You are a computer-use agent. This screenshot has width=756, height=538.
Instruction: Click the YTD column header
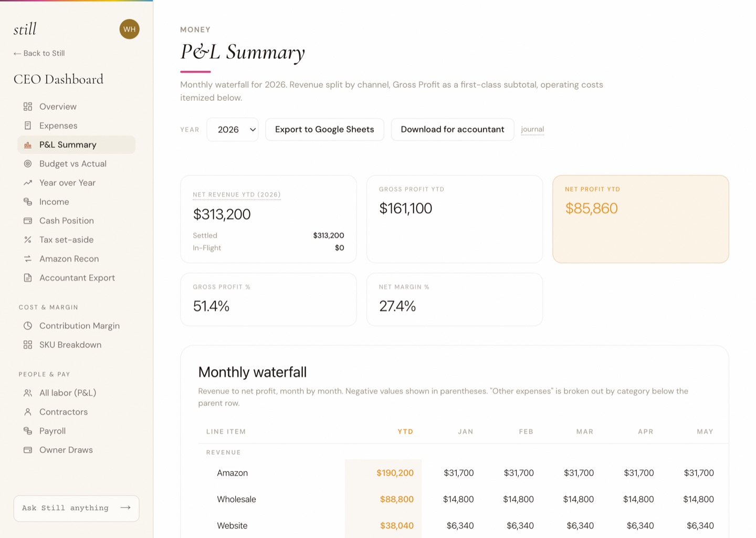(405, 431)
